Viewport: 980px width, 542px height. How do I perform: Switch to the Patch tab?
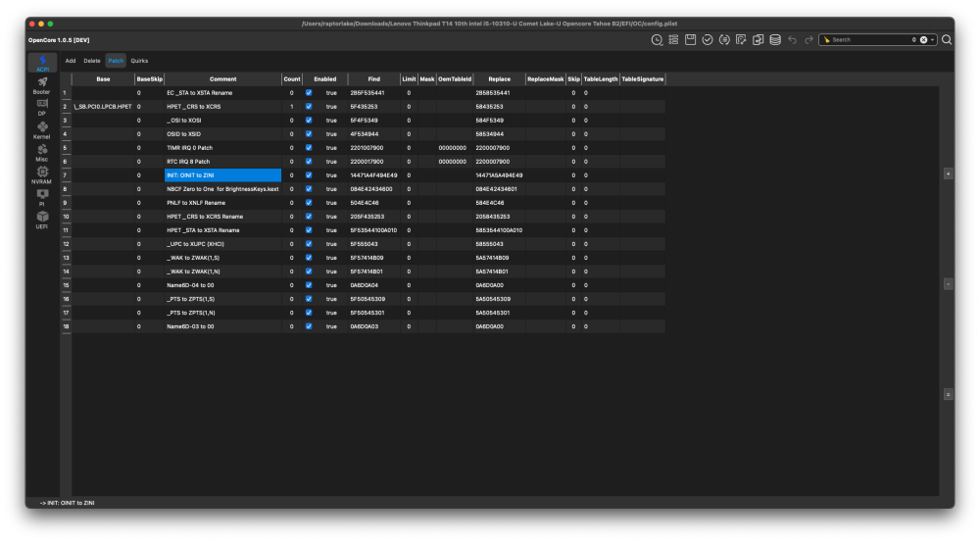coord(116,61)
